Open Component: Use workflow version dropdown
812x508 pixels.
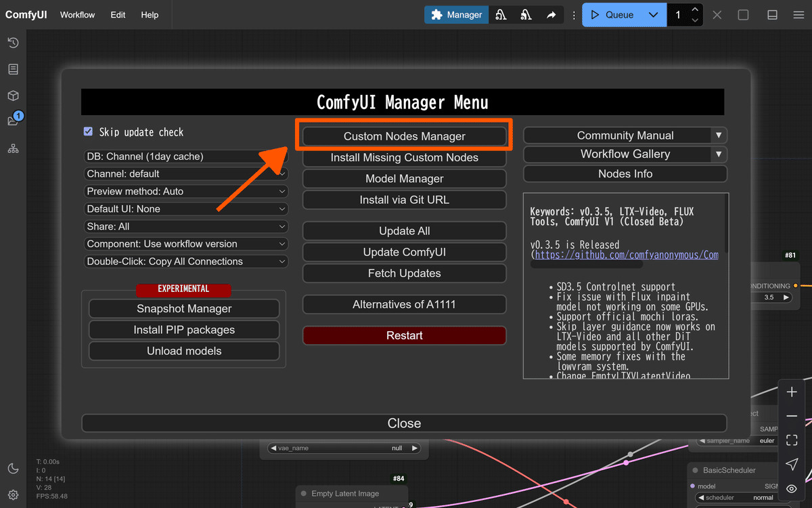[x=186, y=244]
